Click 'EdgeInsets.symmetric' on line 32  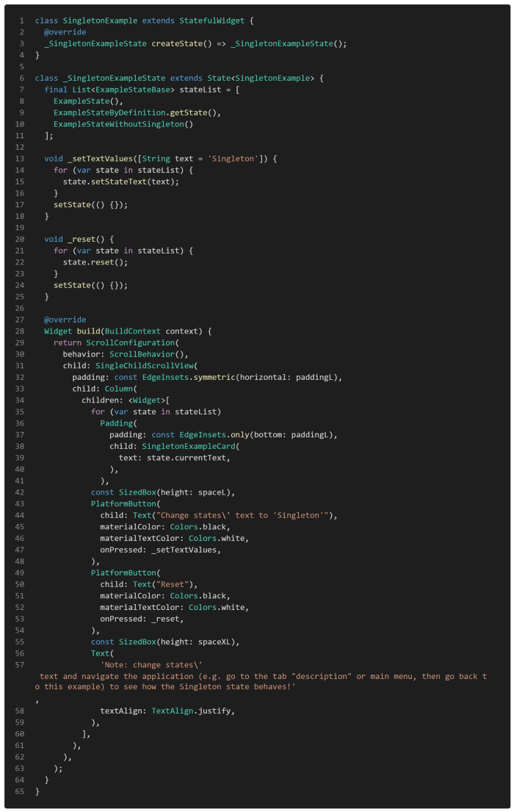[x=189, y=377]
